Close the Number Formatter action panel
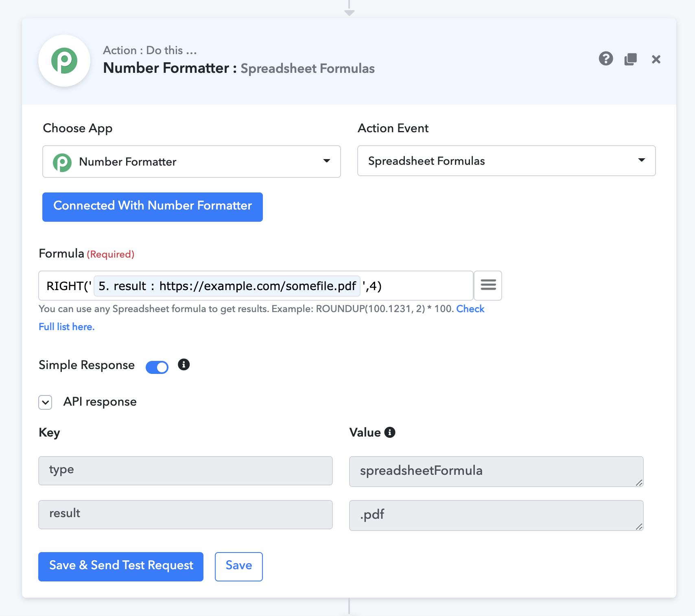Viewport: 695px width, 616px height. tap(656, 59)
